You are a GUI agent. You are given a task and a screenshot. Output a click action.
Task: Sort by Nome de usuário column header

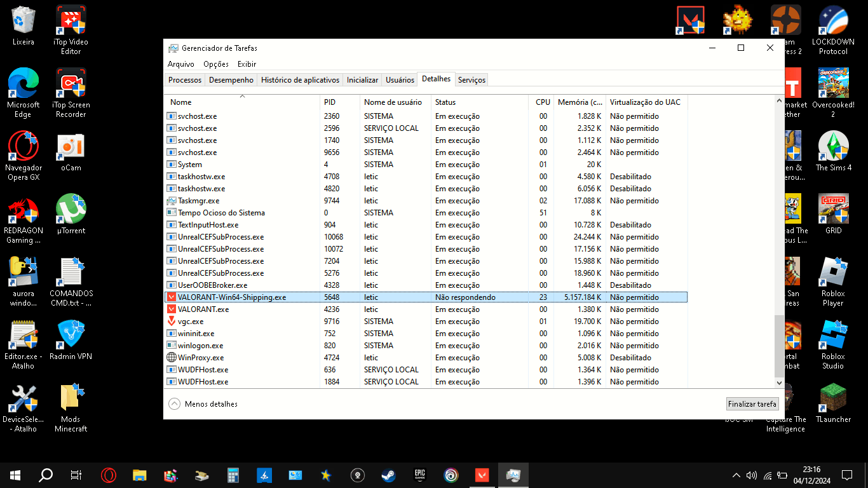tap(395, 102)
